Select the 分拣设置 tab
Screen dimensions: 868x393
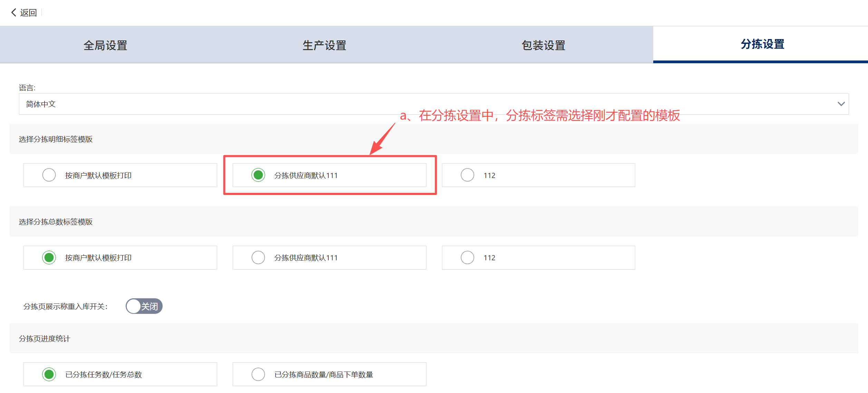click(x=762, y=45)
